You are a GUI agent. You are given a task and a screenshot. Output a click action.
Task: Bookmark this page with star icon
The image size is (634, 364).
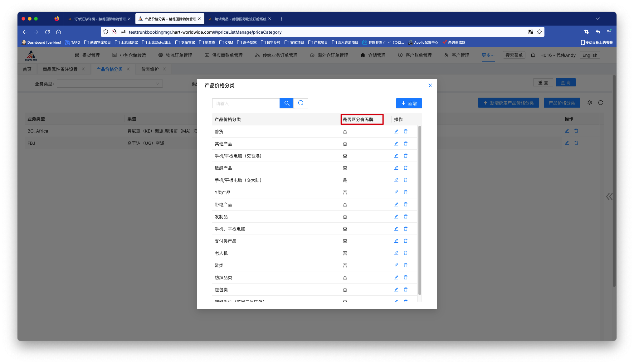coord(539,32)
